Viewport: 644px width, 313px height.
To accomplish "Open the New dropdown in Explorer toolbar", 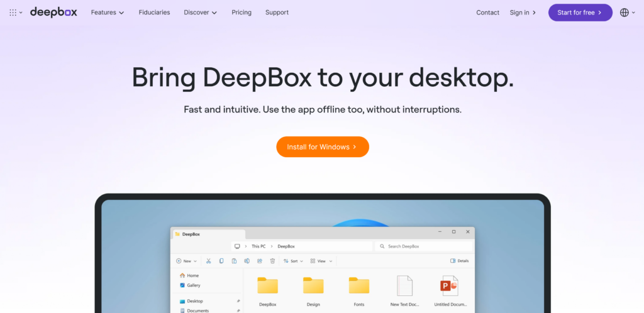I will [186, 261].
